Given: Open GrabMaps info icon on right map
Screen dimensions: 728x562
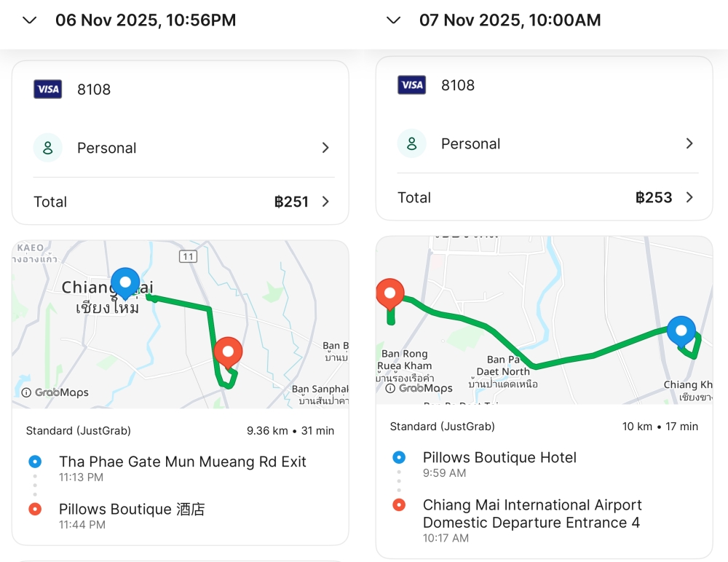Looking at the screenshot, I should click(390, 388).
